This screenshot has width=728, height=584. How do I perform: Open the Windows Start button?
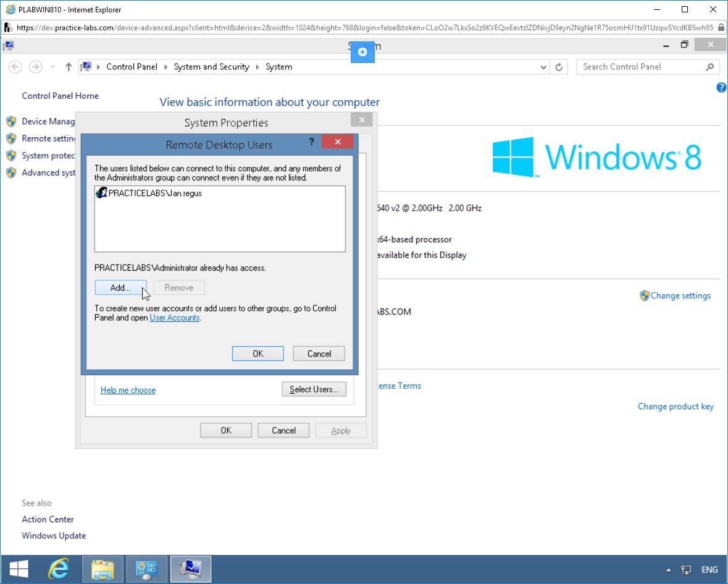[19, 569]
